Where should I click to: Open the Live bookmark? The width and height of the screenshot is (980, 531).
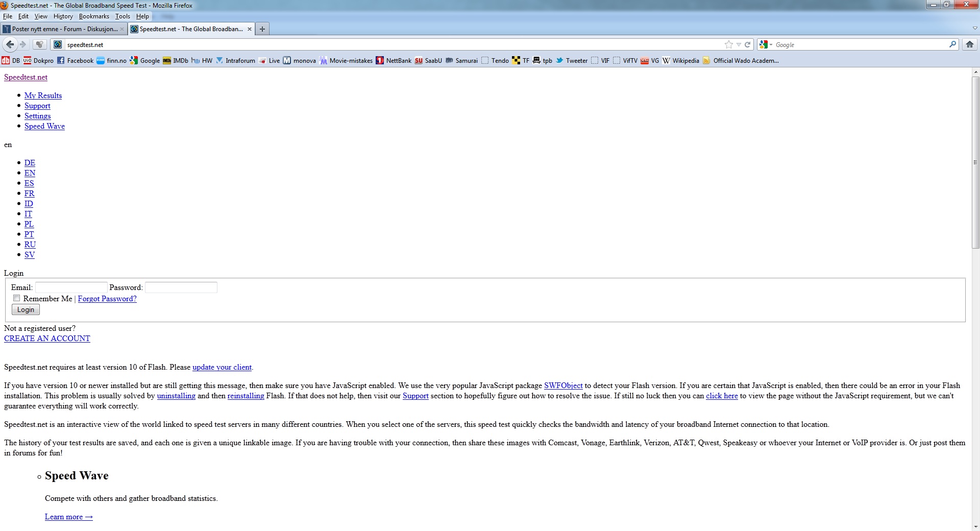coord(269,60)
